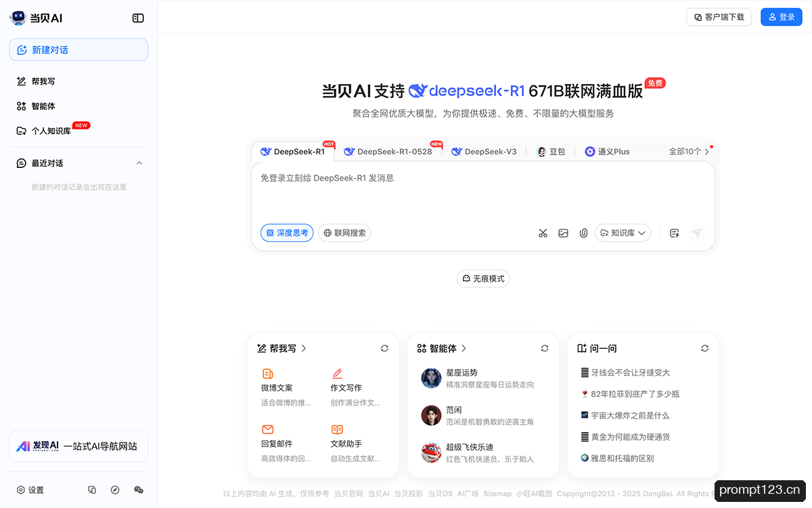Collapse the sidebar with the panel icon
812x508 pixels.
click(138, 18)
